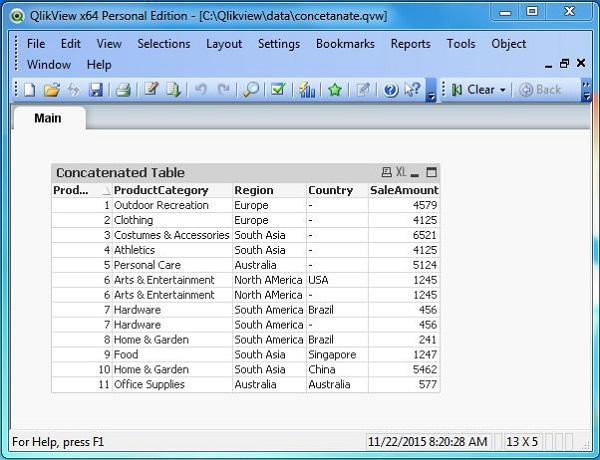The image size is (600, 460).
Task: Select the Food category cell
Action: click(172, 355)
